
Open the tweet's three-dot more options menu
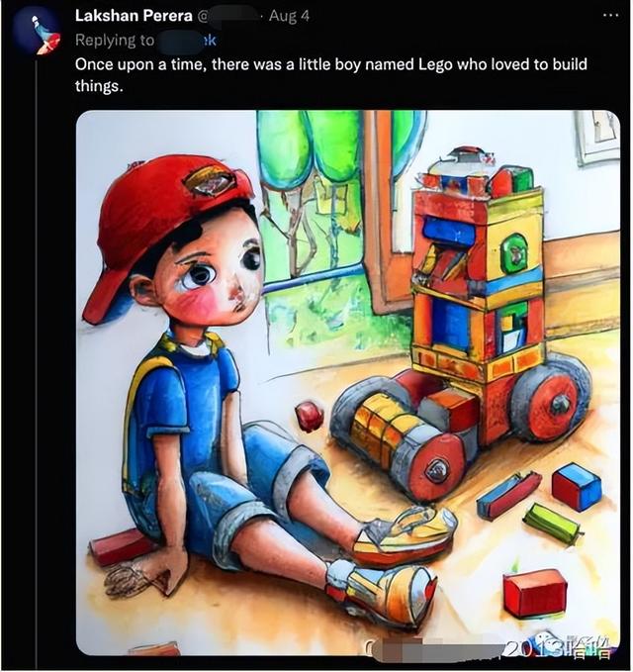[x=610, y=16]
